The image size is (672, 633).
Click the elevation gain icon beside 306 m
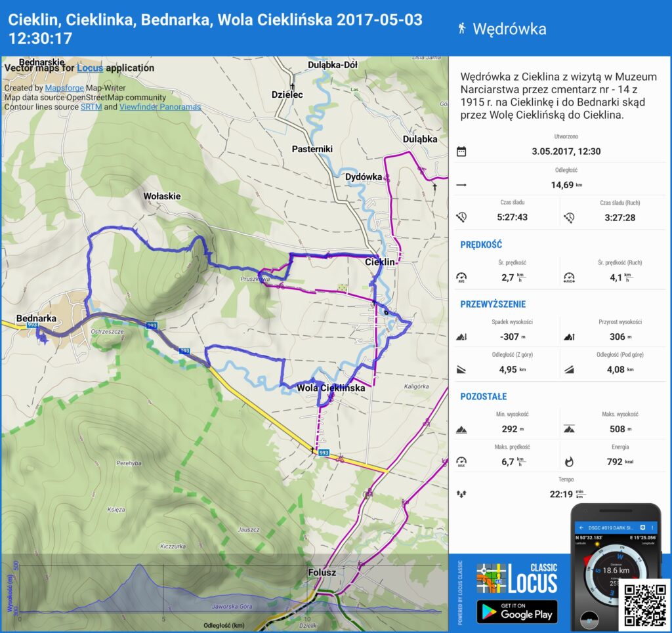click(568, 337)
